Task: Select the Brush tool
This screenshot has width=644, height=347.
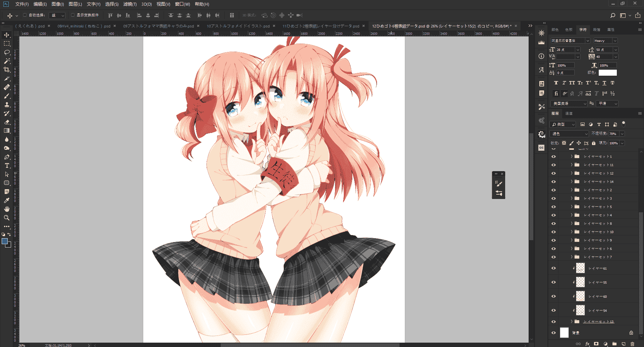Action: click(7, 96)
